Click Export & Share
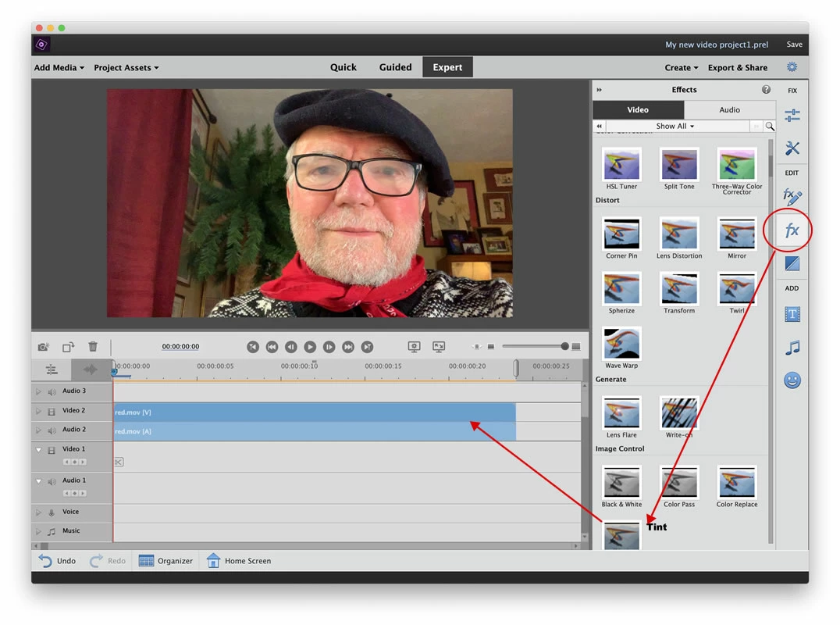 point(737,67)
